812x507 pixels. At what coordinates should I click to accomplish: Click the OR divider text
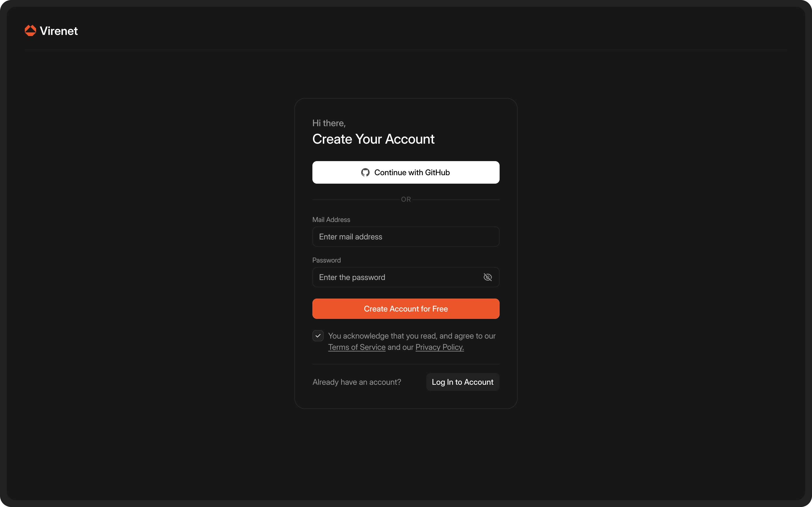coord(406,199)
